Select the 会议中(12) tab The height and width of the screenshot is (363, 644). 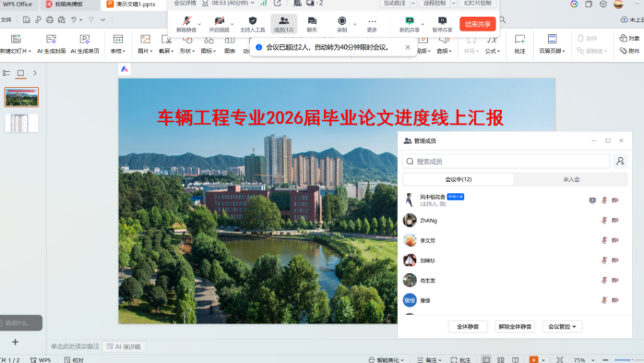tap(458, 180)
